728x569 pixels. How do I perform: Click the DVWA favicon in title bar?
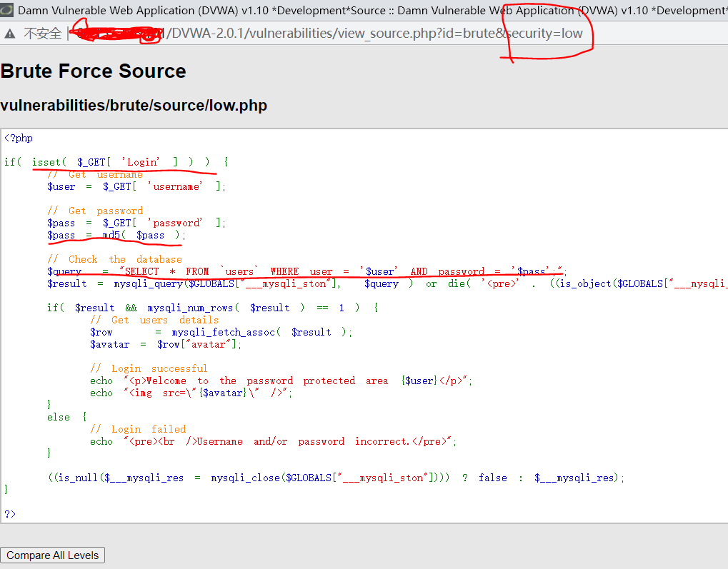[x=6, y=10]
